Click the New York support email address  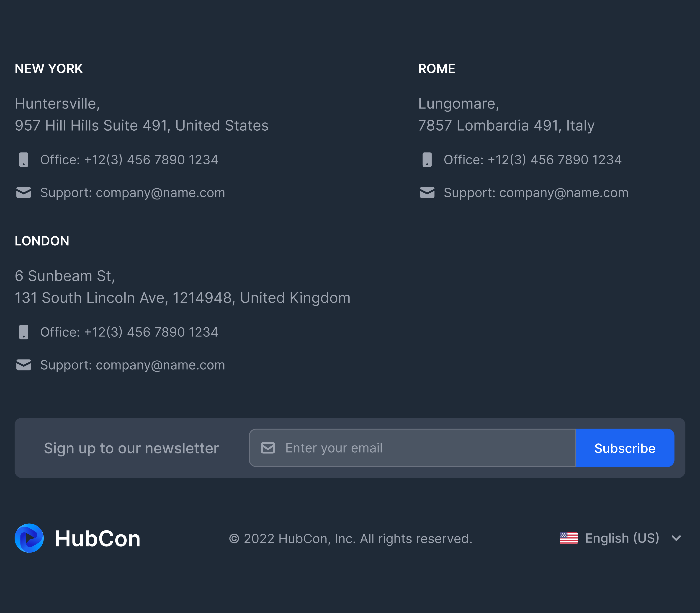pyautogui.click(x=160, y=193)
